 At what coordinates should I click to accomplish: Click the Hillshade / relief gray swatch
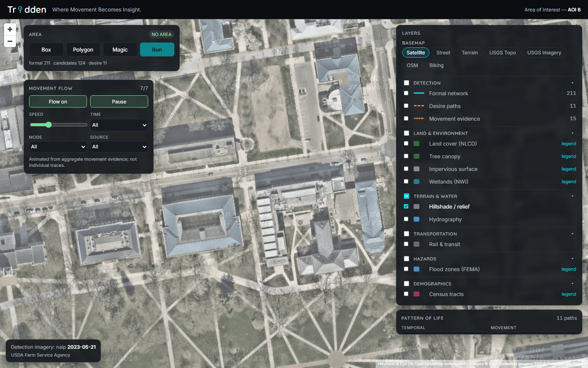point(416,206)
